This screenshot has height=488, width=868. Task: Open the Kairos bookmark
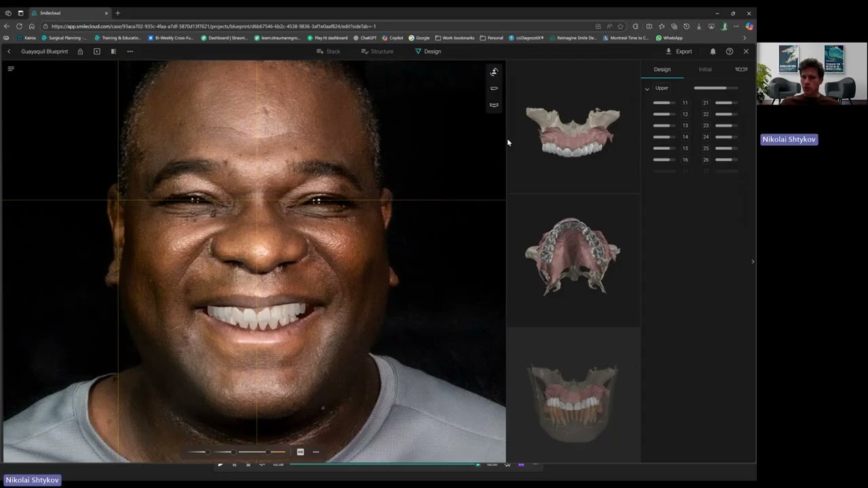point(26,38)
